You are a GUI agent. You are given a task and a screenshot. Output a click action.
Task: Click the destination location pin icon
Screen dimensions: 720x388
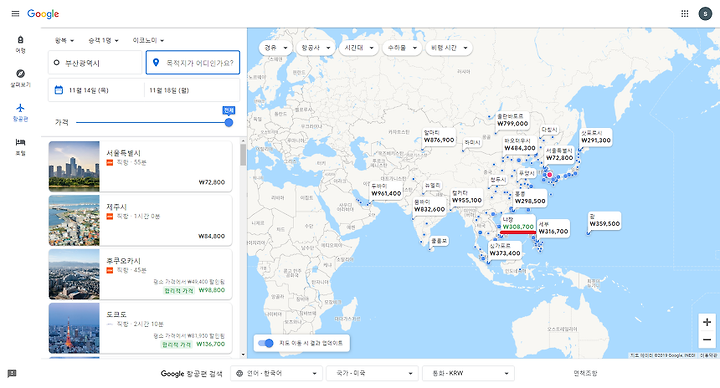point(156,62)
